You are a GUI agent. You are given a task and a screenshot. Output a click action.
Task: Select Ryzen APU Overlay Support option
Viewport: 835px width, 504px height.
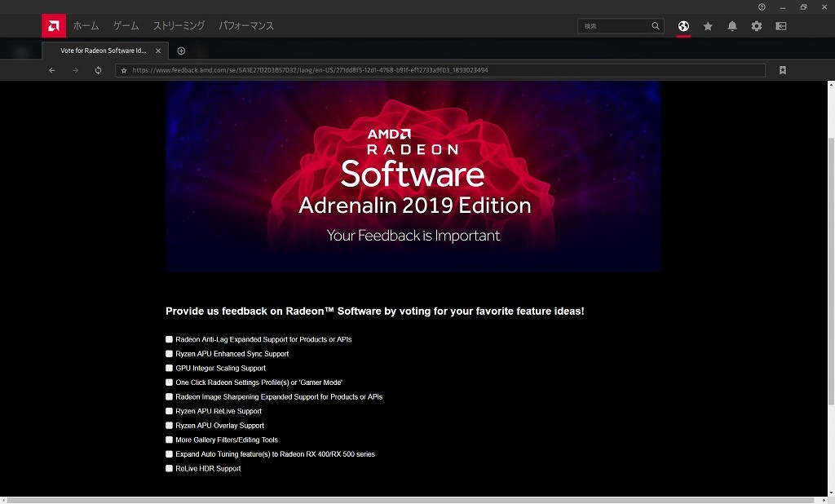point(170,426)
